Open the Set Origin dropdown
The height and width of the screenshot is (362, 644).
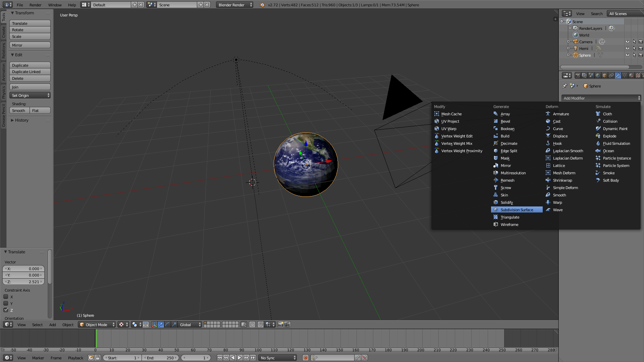click(30, 96)
